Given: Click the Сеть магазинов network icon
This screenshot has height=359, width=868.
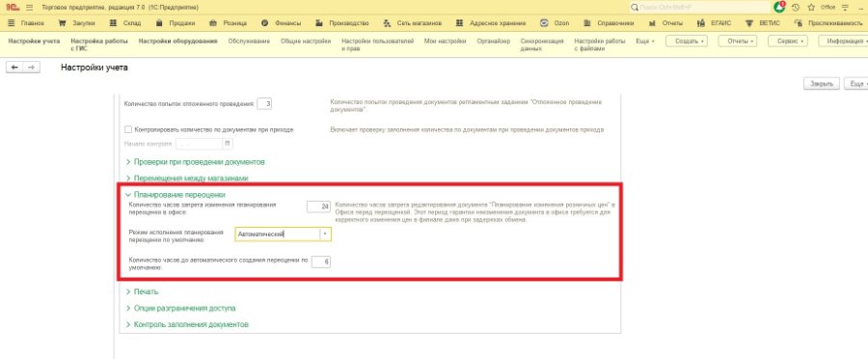Looking at the screenshot, I should click(x=387, y=23).
